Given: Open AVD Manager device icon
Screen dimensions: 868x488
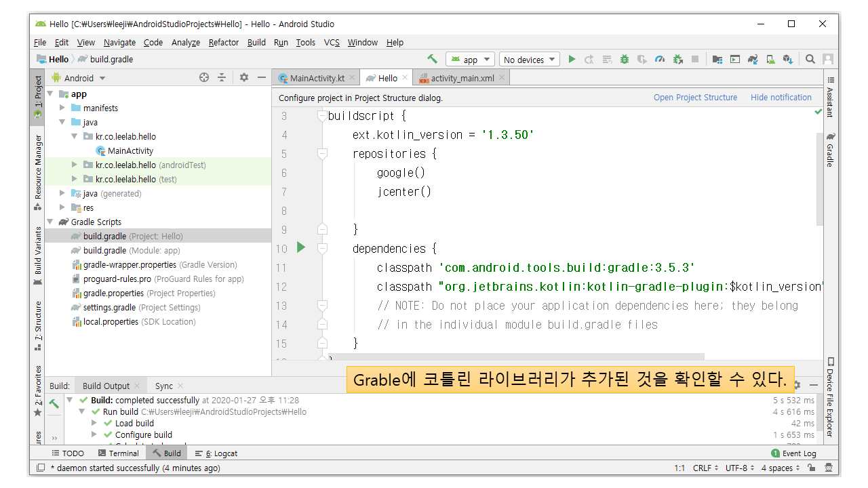Looking at the screenshot, I should [x=770, y=60].
